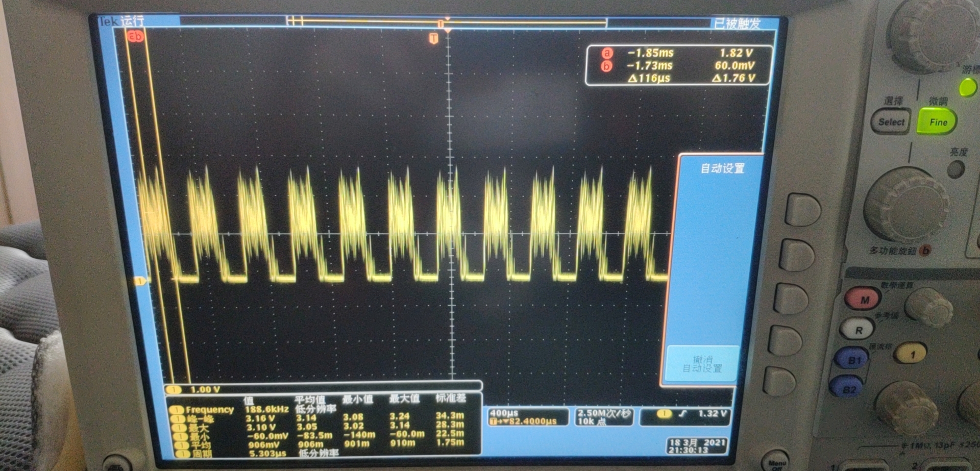Push the Select (選擇) button
Viewport: 980px width, 471px height.
click(x=891, y=122)
